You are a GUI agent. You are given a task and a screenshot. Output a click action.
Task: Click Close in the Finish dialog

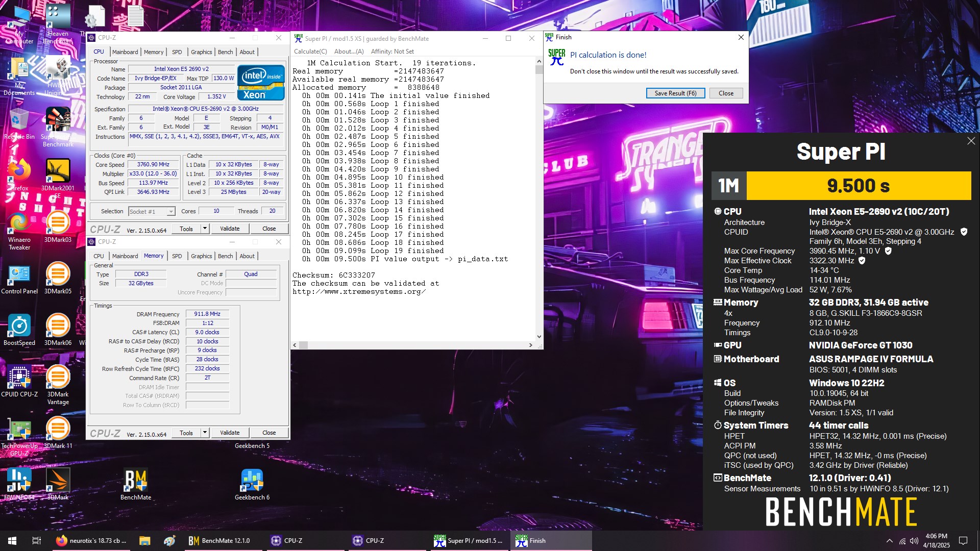coord(726,93)
